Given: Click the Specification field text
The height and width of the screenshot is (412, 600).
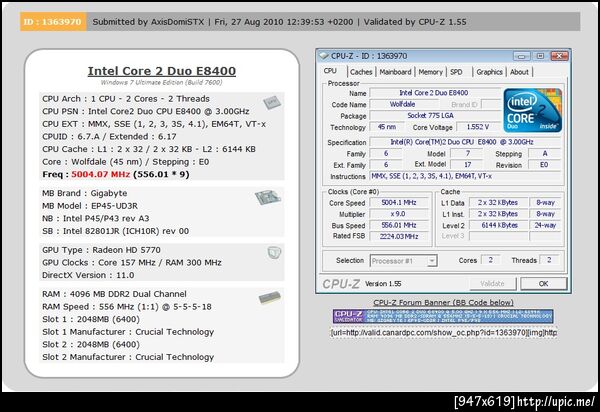Looking at the screenshot, I should click(x=465, y=142).
